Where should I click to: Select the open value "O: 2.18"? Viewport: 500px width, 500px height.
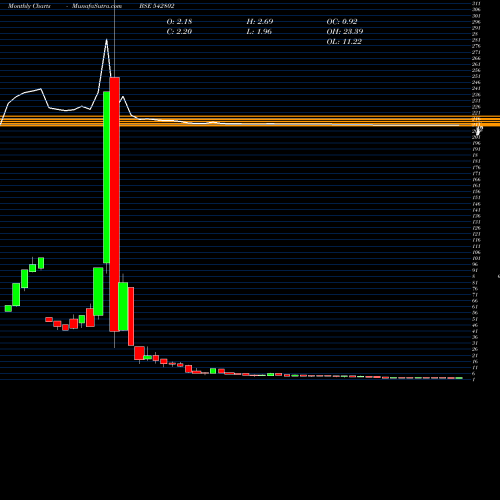click(x=179, y=22)
